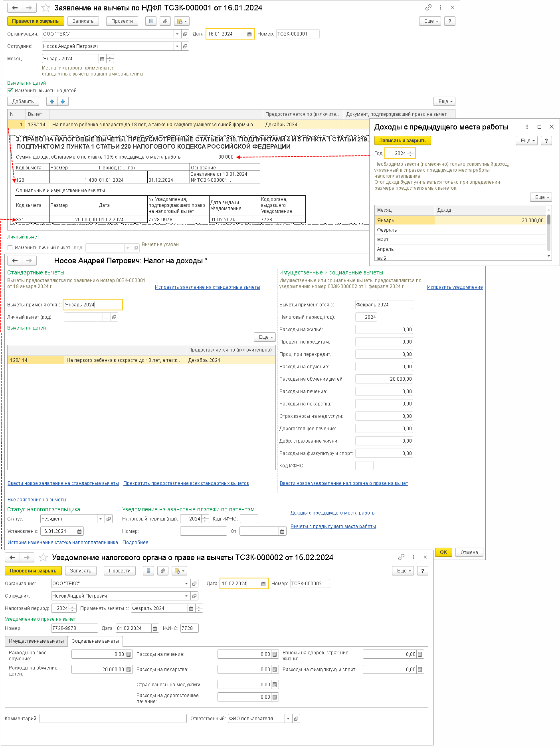Enable Изменить личный вычет checkbox
Image resolution: width=560 pixels, height=747 pixels.
click(x=10, y=248)
